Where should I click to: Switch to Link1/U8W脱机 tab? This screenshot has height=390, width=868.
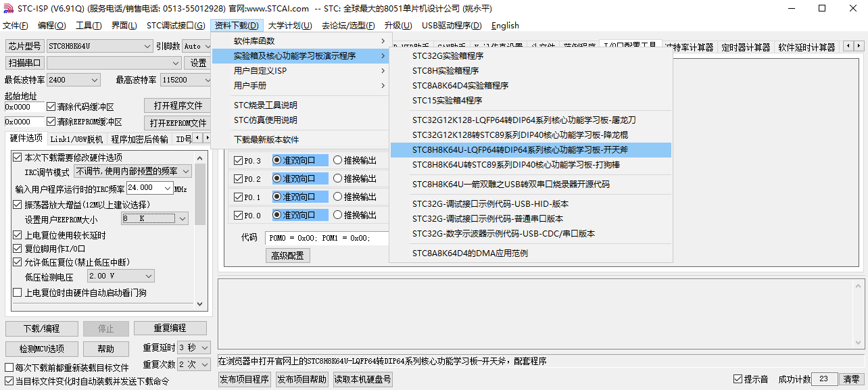(76, 139)
